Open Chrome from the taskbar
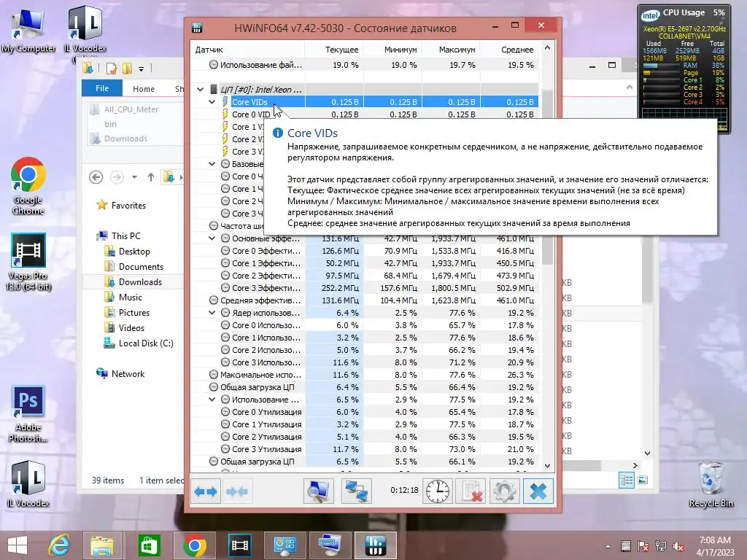Image resolution: width=747 pixels, height=560 pixels. pyautogui.click(x=194, y=545)
